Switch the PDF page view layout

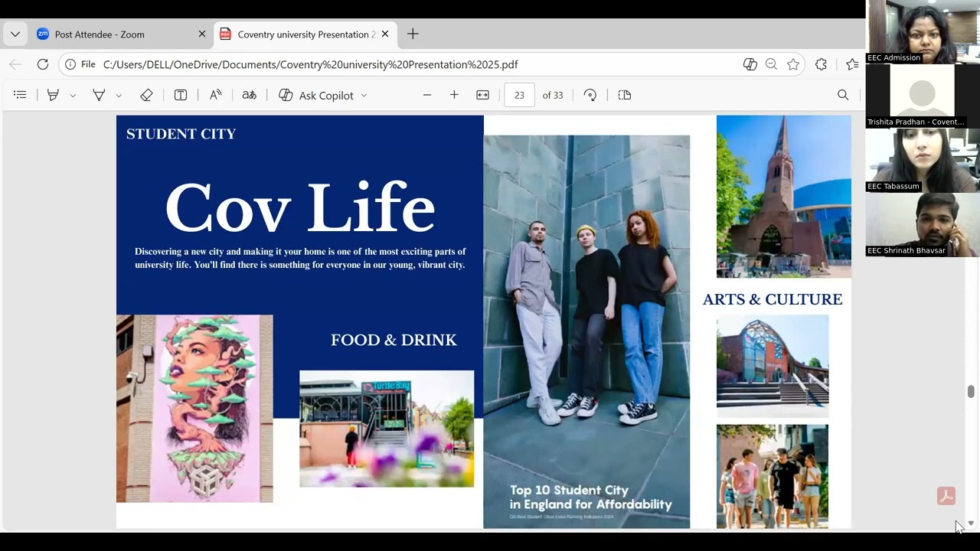click(x=625, y=95)
